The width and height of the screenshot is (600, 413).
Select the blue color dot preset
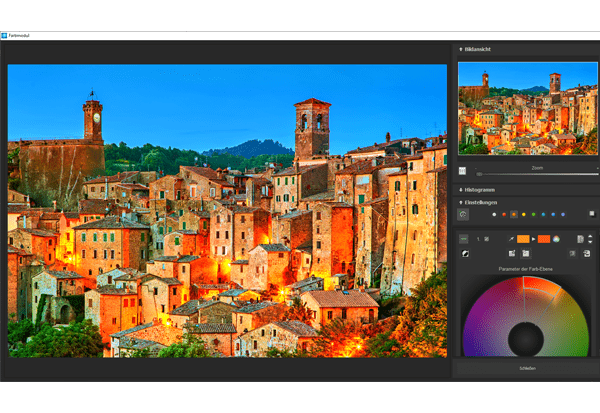tap(553, 215)
